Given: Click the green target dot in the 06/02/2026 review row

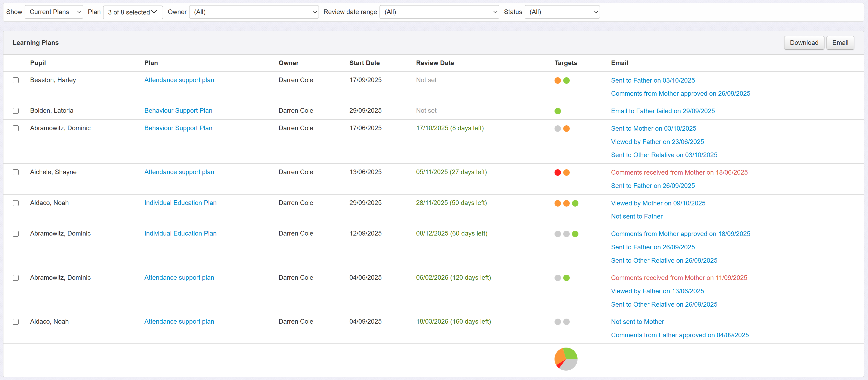Looking at the screenshot, I should 566,278.
